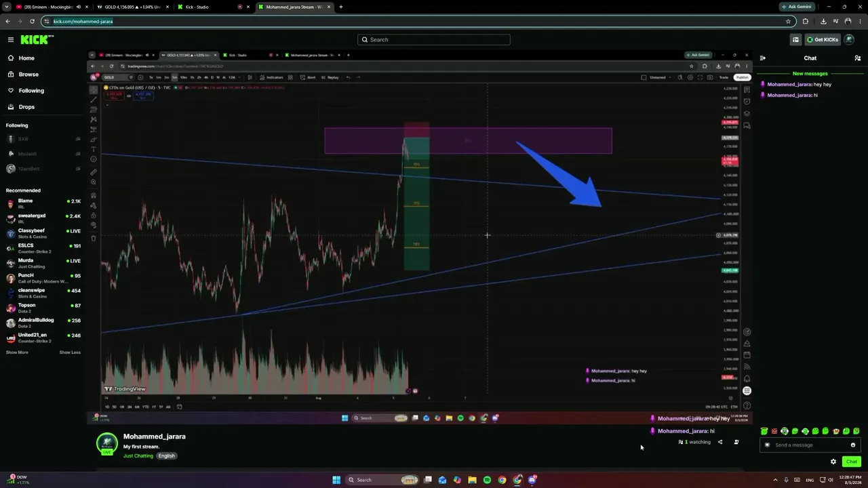Open Drops in the Kick sidebar

pos(26,107)
